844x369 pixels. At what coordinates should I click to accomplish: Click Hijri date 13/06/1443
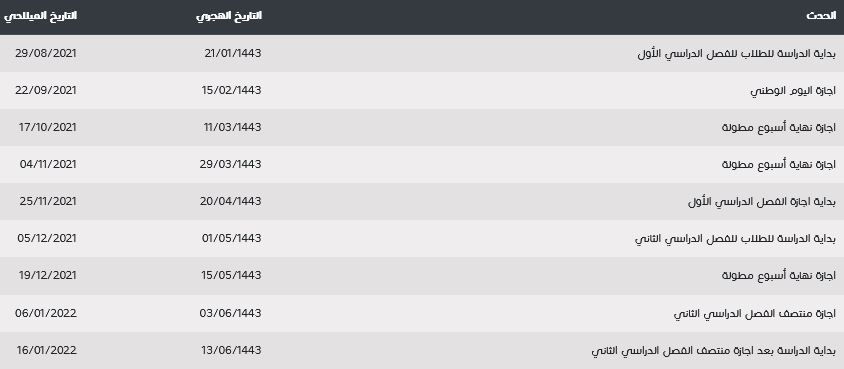click(x=231, y=350)
